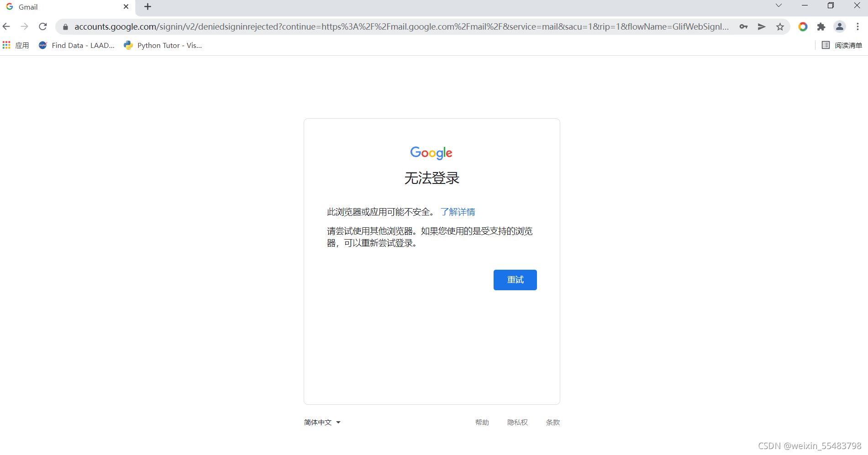Viewport: 868px width, 455px height.
Task: Open the profile avatar icon
Action: (840, 26)
